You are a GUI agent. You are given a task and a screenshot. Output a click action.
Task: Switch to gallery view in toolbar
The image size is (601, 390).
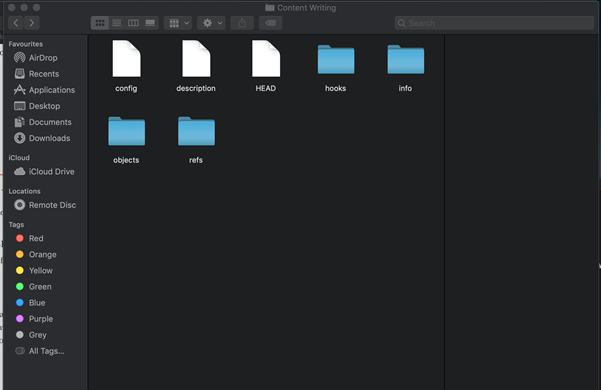[150, 23]
